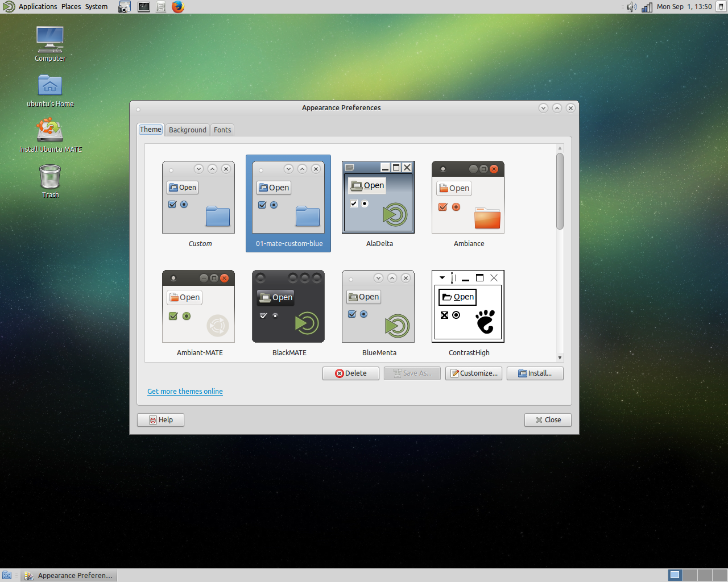Open terminal launcher in top panel
This screenshot has width=728, height=582.
144,7
